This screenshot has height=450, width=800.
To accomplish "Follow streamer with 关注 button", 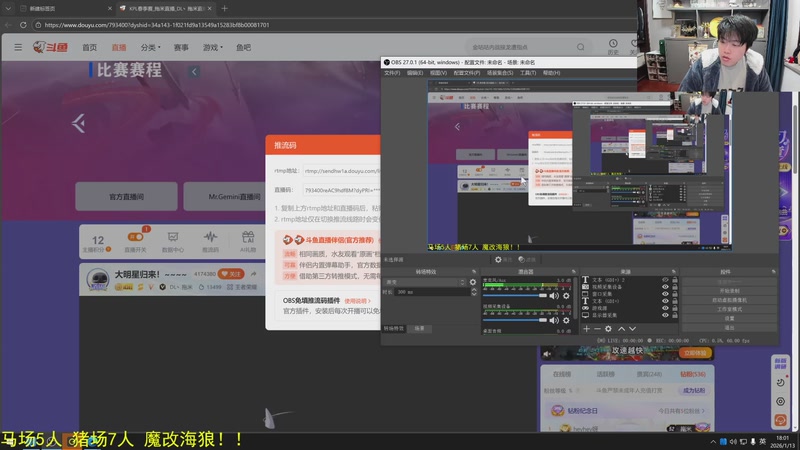I will pos(231,274).
